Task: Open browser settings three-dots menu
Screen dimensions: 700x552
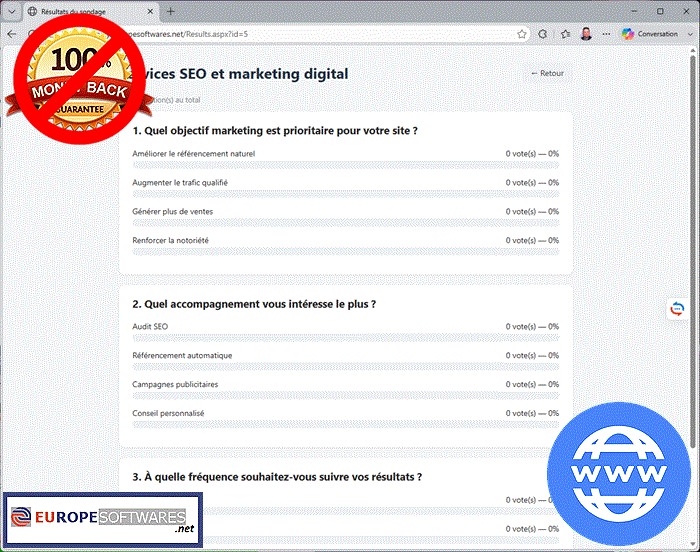Action: [x=606, y=34]
